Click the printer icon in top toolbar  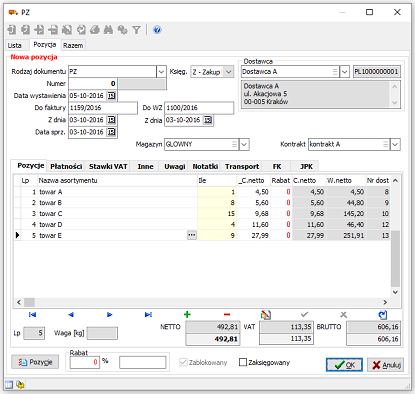point(95,30)
